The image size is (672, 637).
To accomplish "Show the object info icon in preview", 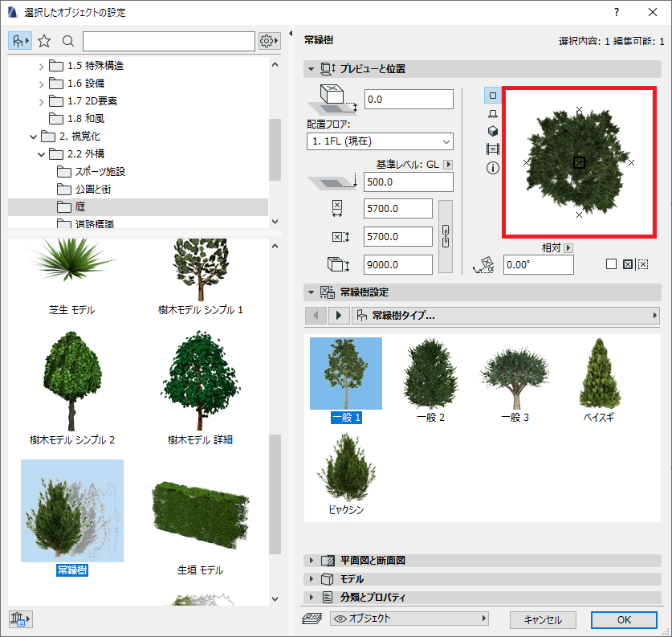I will (x=493, y=168).
